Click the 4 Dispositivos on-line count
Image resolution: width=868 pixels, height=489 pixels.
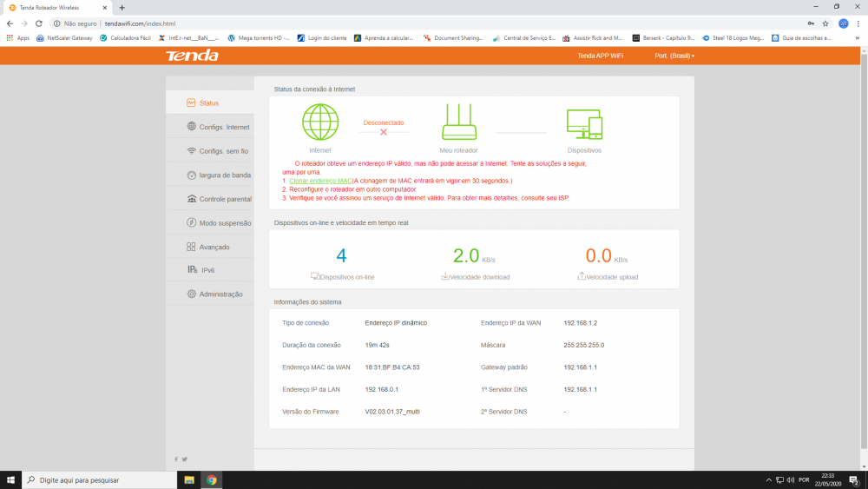click(342, 255)
